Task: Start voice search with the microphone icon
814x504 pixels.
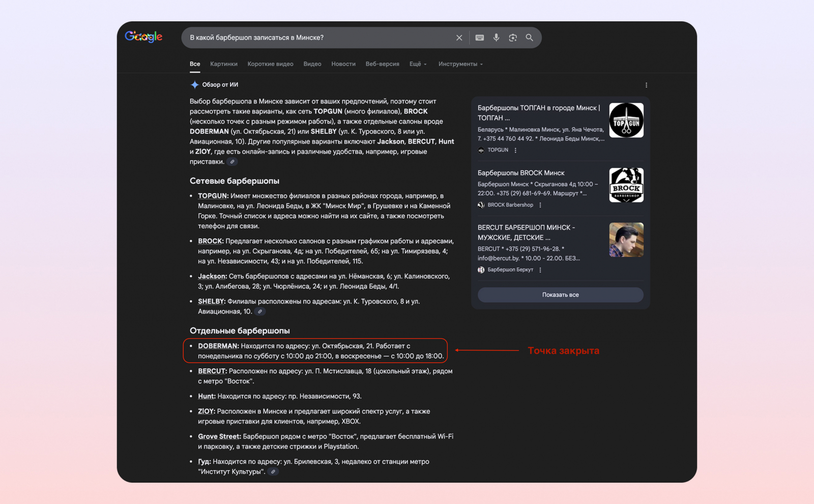Action: pyautogui.click(x=496, y=38)
